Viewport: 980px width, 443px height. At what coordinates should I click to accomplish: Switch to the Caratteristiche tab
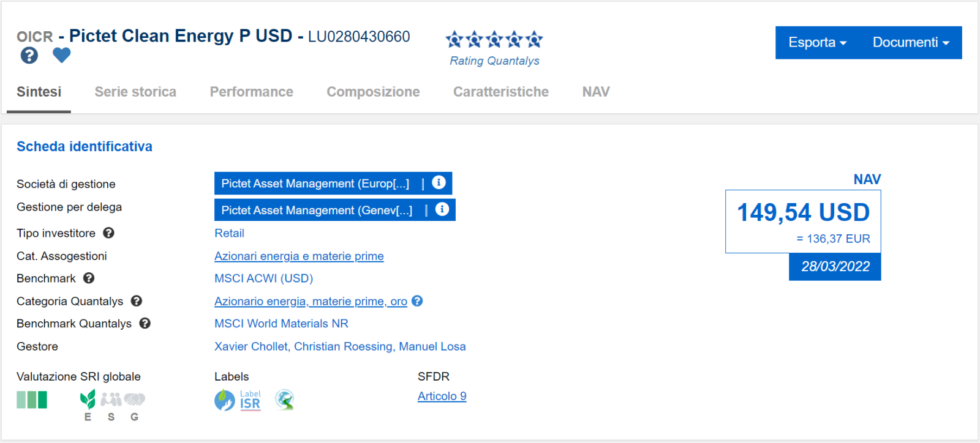(x=501, y=92)
